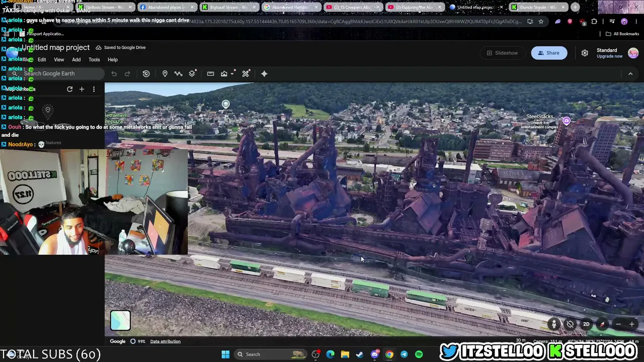Screen dimensions: 644x362
Task: Add a new item with the plus icon
Action: click(x=82, y=89)
